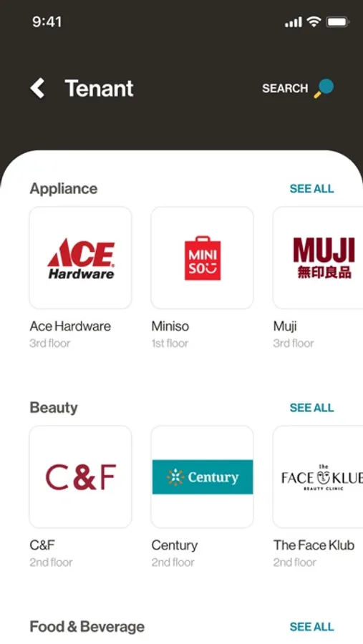Tap the cellular signal bars icon

(293, 23)
